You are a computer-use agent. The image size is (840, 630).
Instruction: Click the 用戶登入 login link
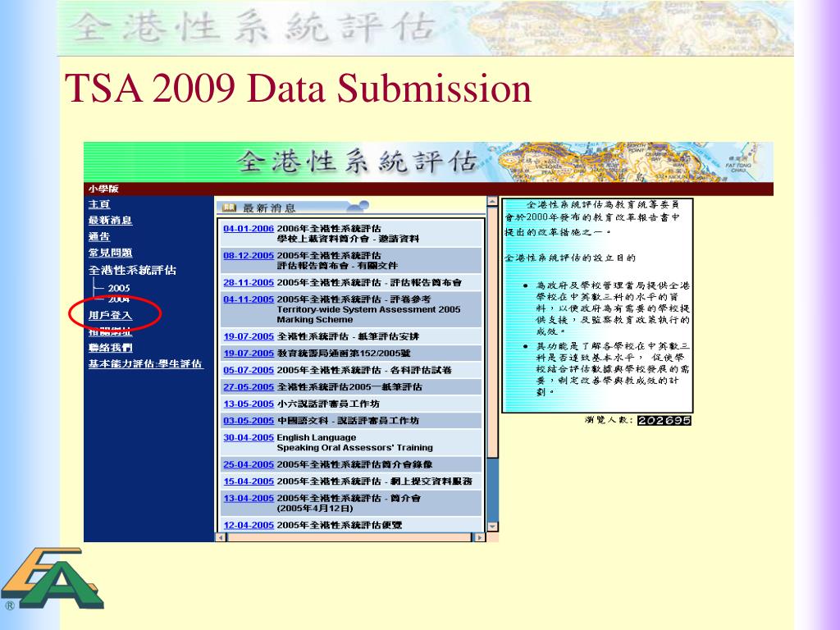tap(111, 316)
